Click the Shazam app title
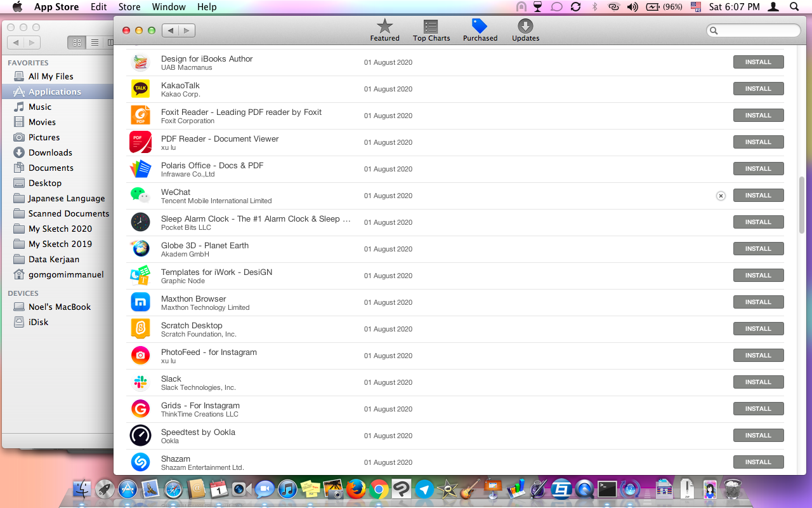 (176, 458)
